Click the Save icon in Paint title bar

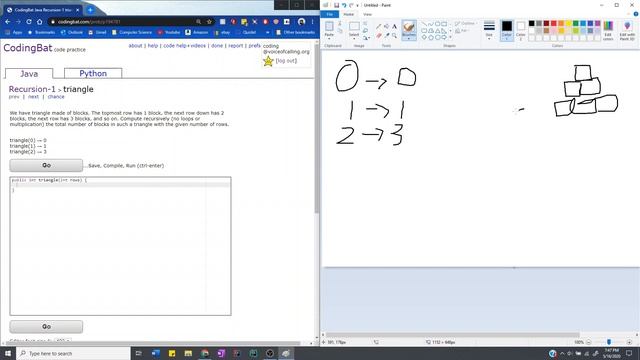(336, 5)
